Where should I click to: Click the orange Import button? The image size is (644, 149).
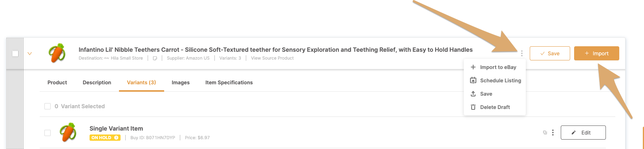pos(596,53)
